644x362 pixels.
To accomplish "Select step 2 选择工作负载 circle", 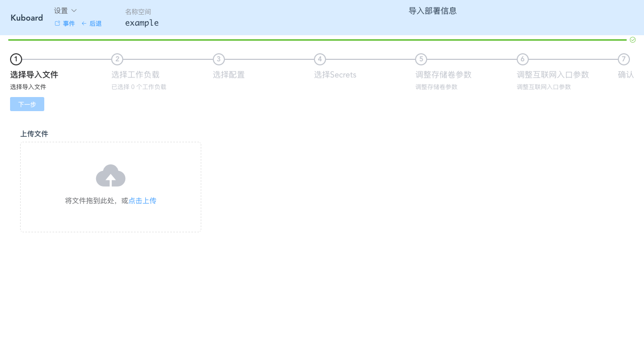I will 117,59.
